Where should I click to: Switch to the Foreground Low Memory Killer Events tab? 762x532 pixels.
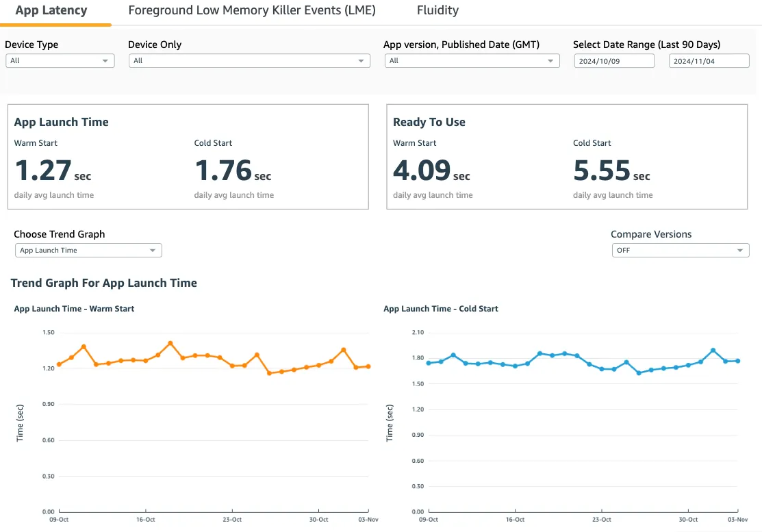pyautogui.click(x=252, y=10)
